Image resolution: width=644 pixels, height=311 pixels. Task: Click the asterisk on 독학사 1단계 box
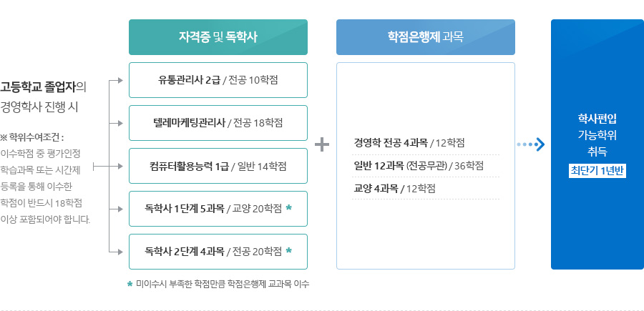(288, 208)
